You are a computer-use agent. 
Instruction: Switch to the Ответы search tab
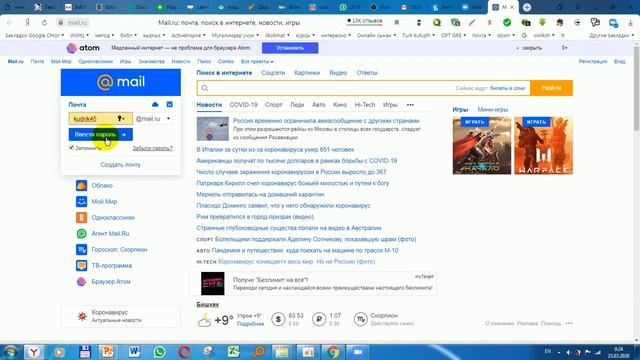tap(367, 73)
